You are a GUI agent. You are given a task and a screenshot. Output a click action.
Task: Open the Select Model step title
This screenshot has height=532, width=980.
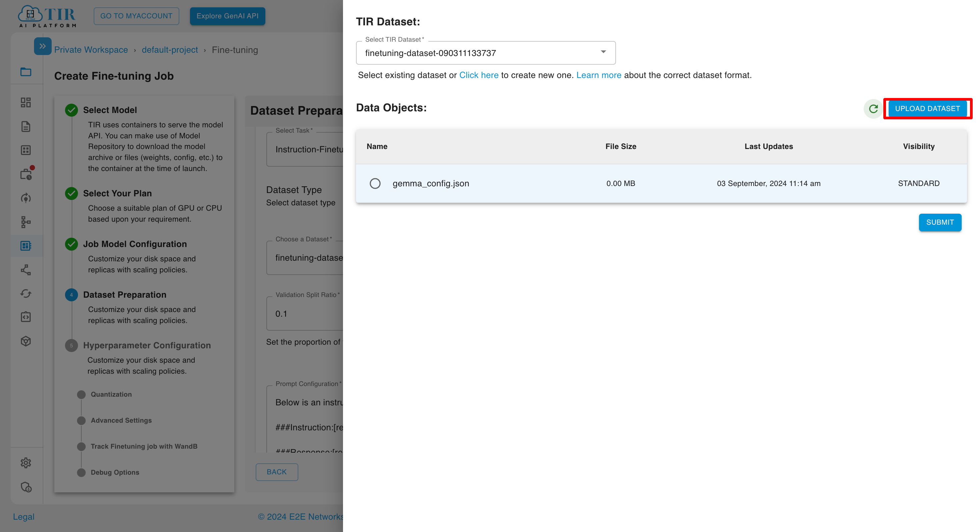coord(110,110)
